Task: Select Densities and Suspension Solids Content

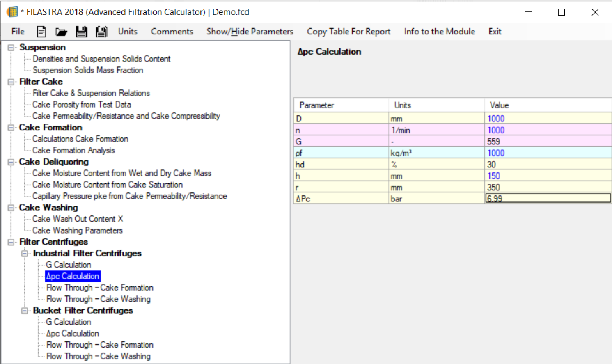Action: (x=101, y=59)
